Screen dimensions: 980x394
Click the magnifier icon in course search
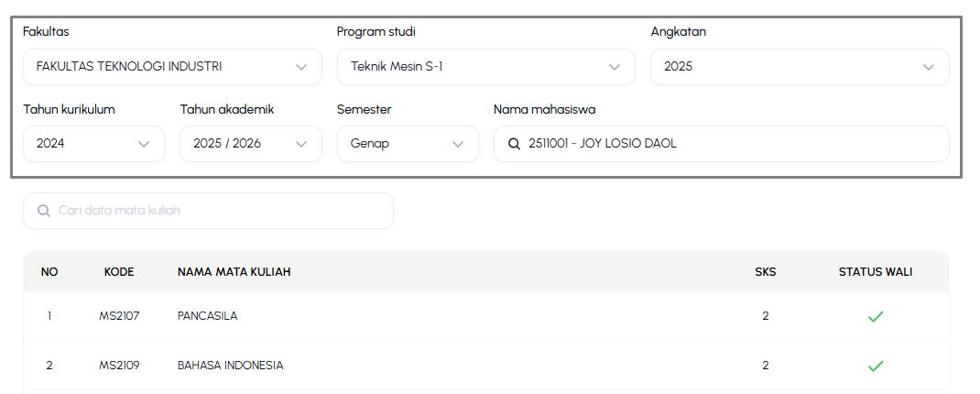tap(44, 211)
